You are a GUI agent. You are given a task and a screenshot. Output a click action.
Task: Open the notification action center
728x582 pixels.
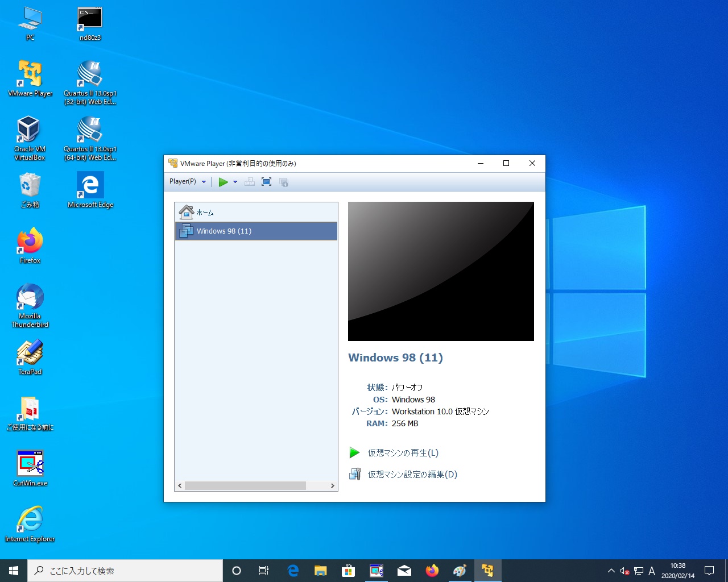[x=709, y=571]
